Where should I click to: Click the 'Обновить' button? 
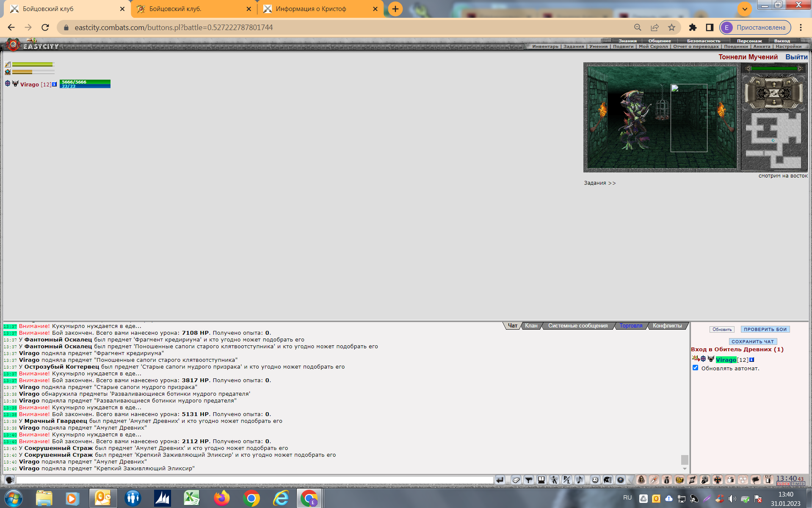click(722, 329)
